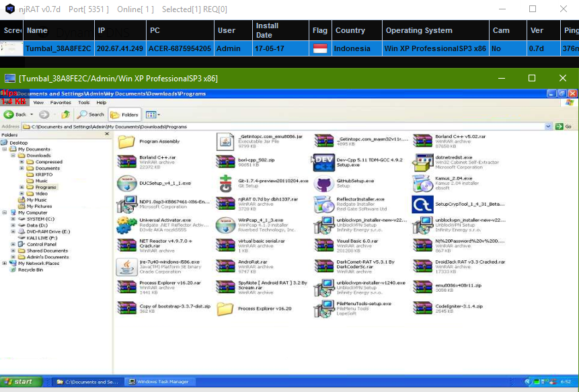Select the Dev-Cpp 5.11 Setup.exe icon

tap(323, 163)
